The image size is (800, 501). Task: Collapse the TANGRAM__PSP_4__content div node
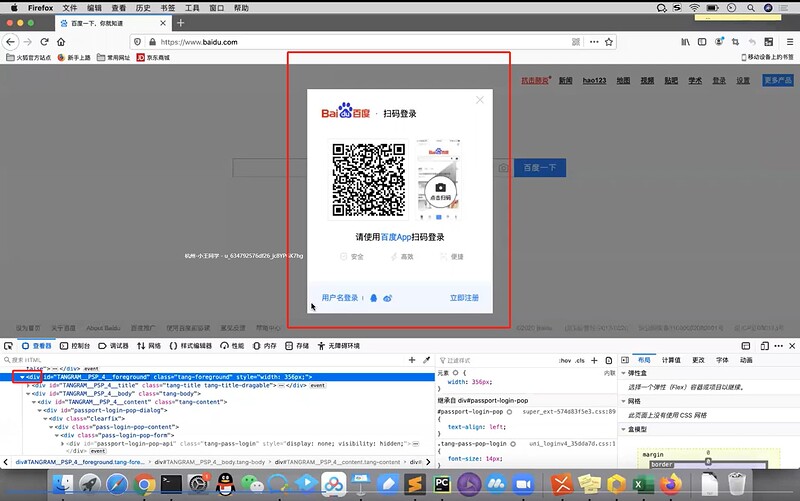(x=34, y=402)
